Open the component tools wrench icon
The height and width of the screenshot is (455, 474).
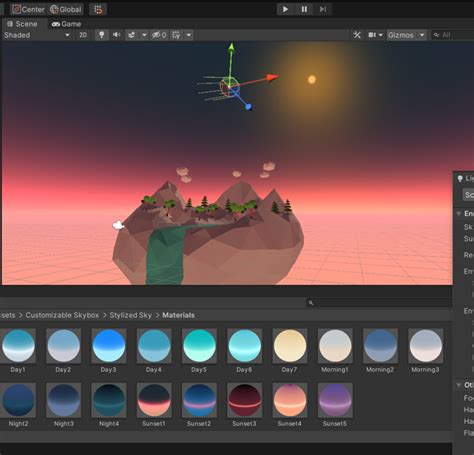(357, 35)
